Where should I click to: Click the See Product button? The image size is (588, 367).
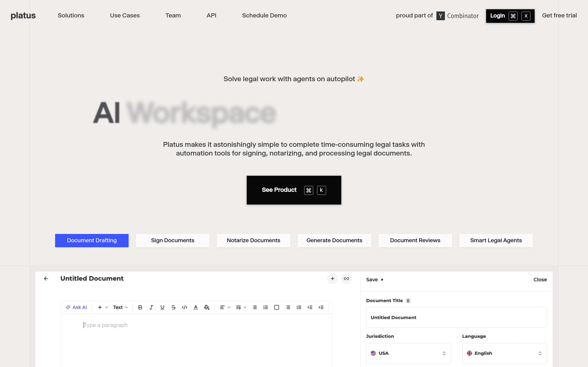coord(294,190)
